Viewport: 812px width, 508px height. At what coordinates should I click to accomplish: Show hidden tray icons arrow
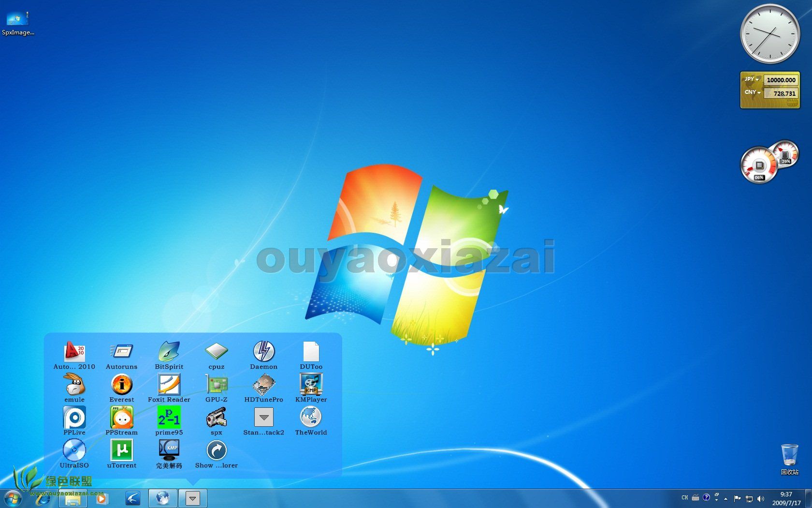coord(725,498)
